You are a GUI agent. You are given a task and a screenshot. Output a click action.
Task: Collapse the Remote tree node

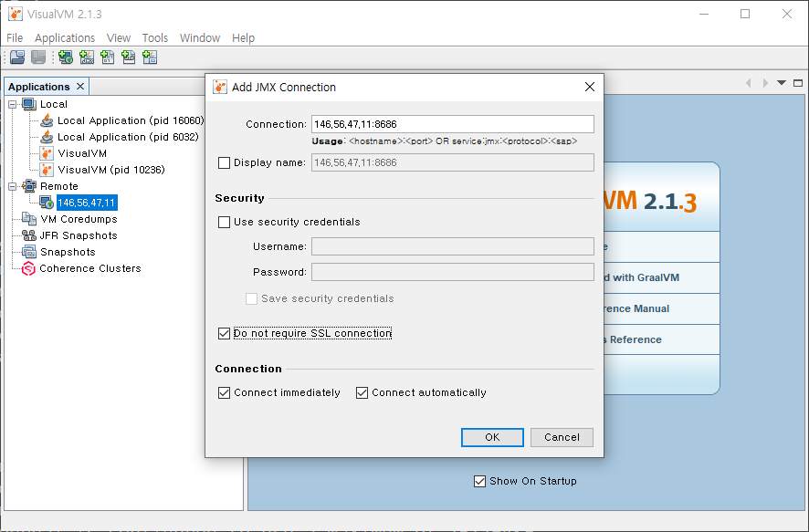click(13, 187)
